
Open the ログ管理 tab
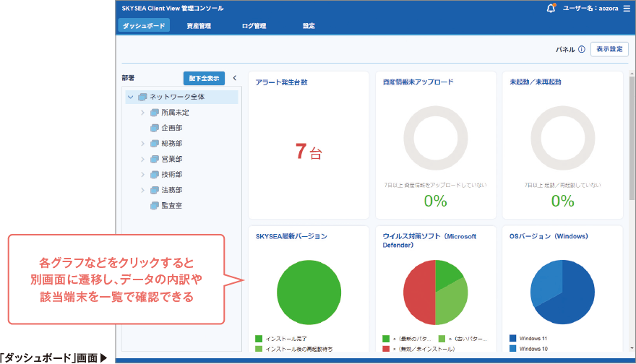[254, 26]
